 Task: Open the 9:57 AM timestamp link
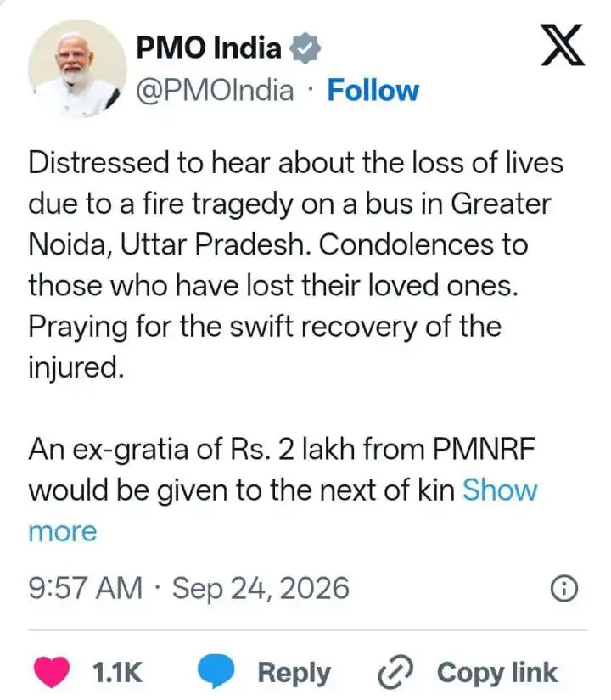(x=86, y=588)
